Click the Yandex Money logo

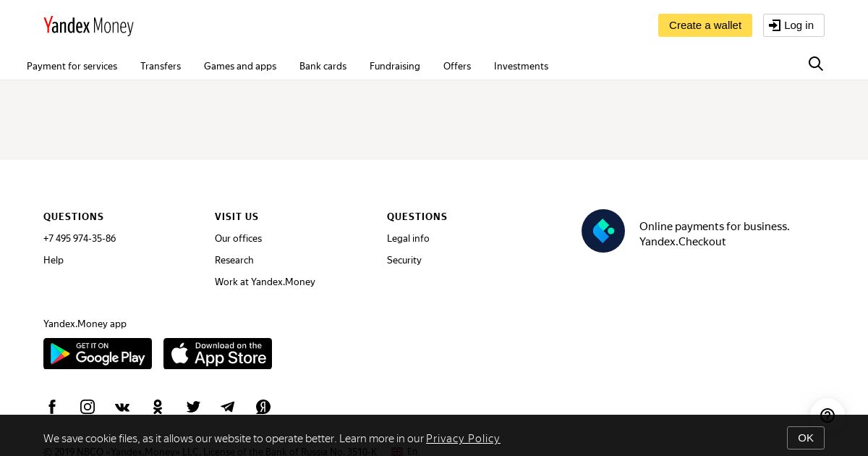pos(88,26)
